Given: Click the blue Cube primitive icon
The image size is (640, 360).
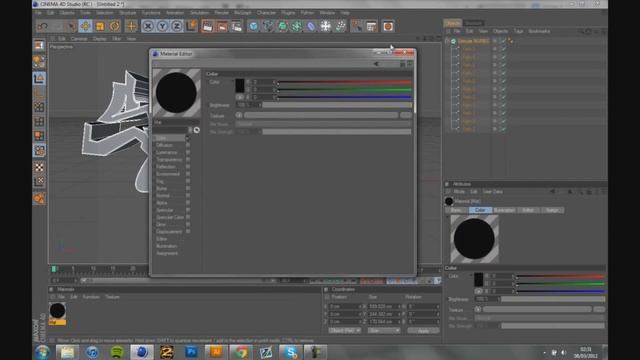Looking at the screenshot, I should 253,27.
